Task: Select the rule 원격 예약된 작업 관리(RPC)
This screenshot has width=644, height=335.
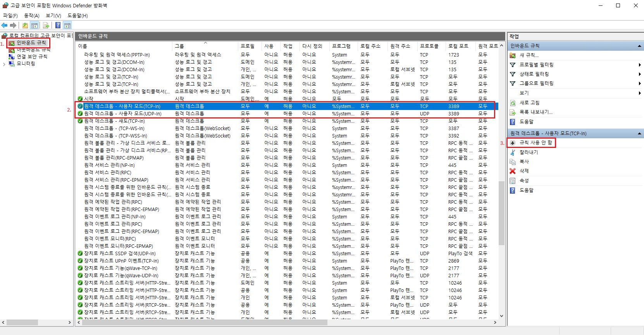Action: [113, 202]
